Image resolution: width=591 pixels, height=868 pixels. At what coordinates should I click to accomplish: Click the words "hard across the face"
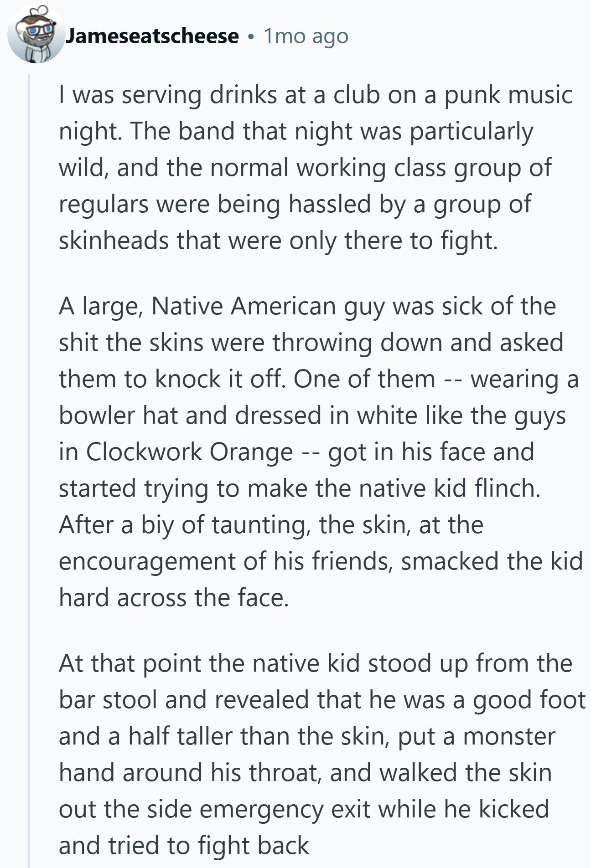pyautogui.click(x=174, y=597)
